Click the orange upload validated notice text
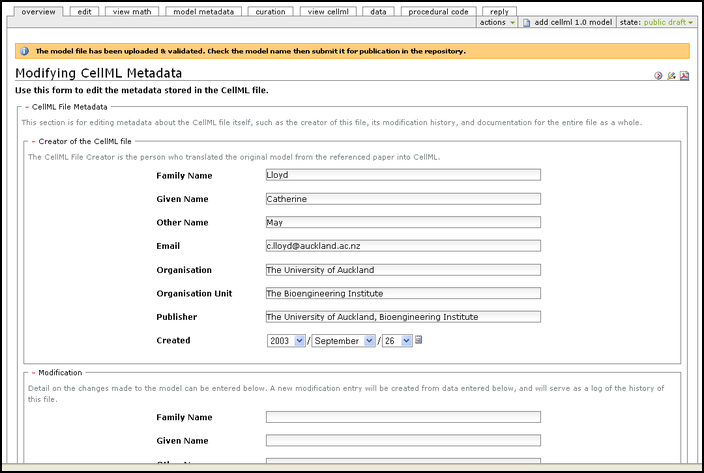The height and width of the screenshot is (473, 704). coord(251,51)
